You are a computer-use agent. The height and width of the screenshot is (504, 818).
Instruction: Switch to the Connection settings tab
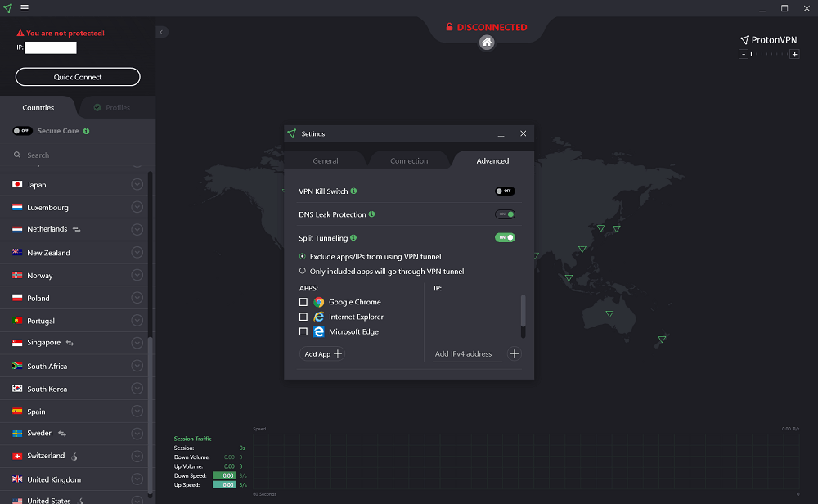tap(409, 160)
